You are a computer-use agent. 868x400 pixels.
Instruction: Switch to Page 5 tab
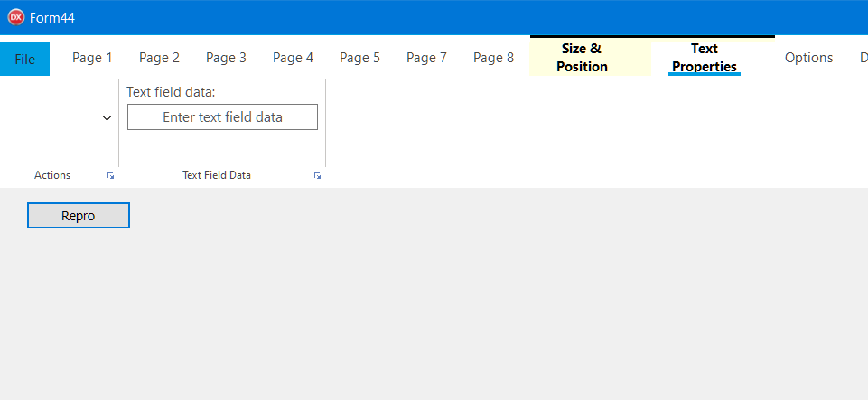(x=359, y=58)
